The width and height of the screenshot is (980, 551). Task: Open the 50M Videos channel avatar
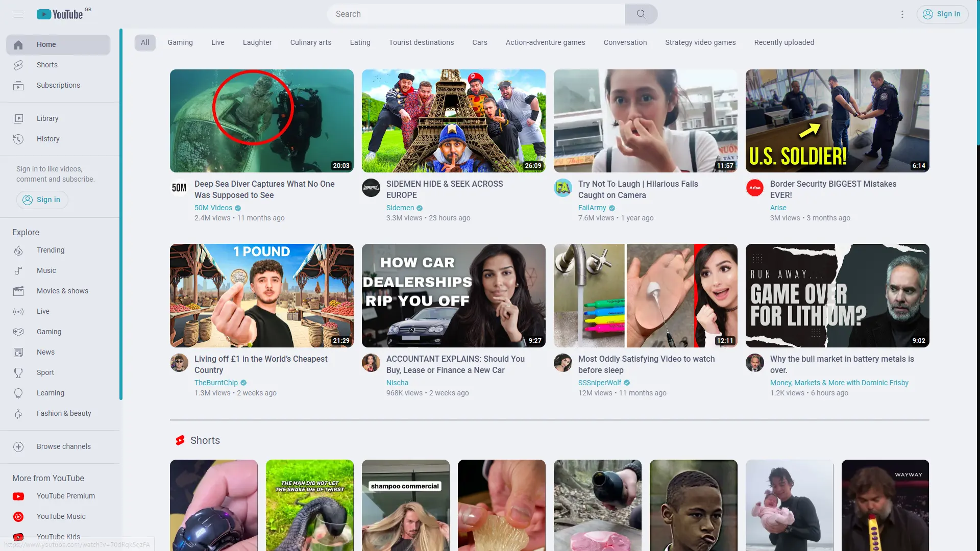179,188
